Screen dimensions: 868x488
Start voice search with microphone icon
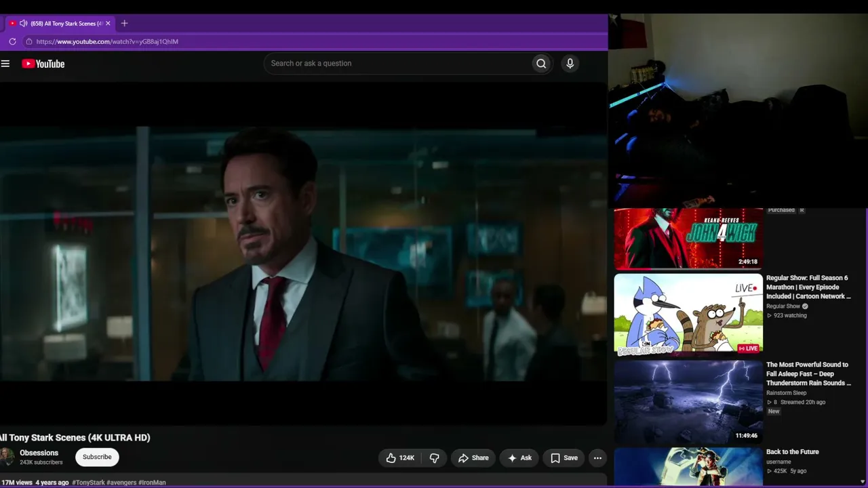pyautogui.click(x=570, y=64)
